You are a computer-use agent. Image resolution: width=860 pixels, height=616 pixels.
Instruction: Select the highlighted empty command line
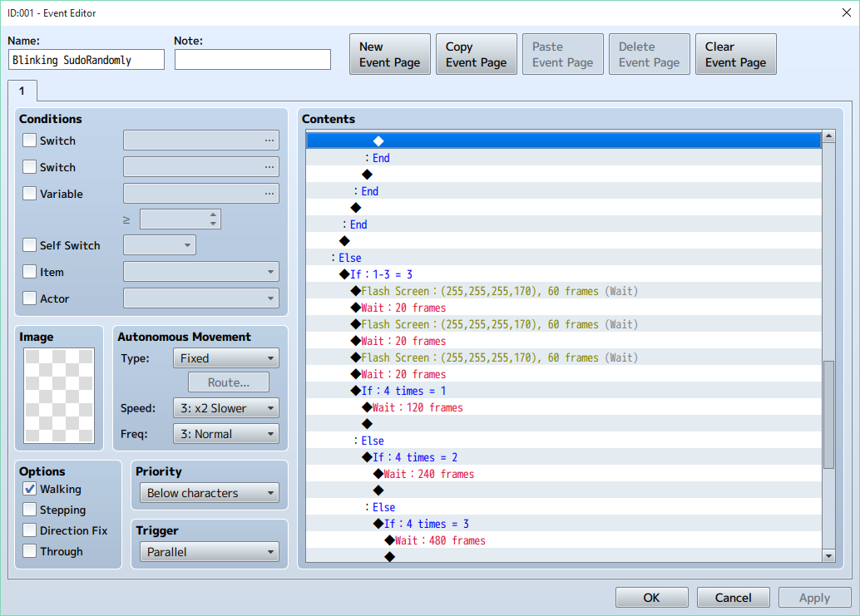[x=563, y=141]
